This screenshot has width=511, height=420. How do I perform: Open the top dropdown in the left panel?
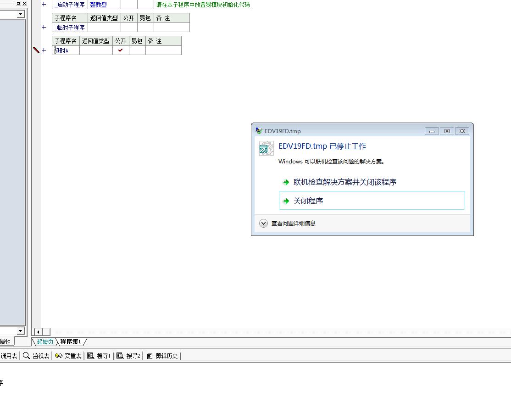[x=21, y=14]
